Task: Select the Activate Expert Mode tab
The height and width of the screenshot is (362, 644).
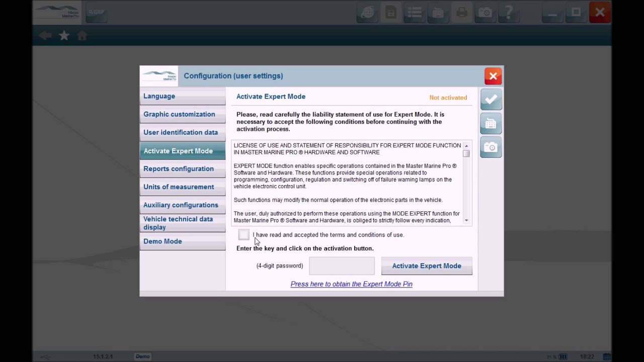Action: [x=183, y=151]
